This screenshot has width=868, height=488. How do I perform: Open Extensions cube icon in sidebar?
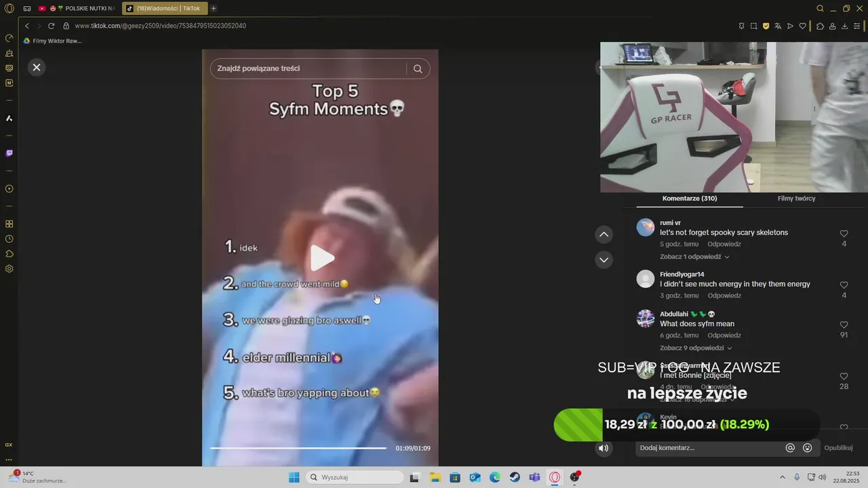[9, 253]
